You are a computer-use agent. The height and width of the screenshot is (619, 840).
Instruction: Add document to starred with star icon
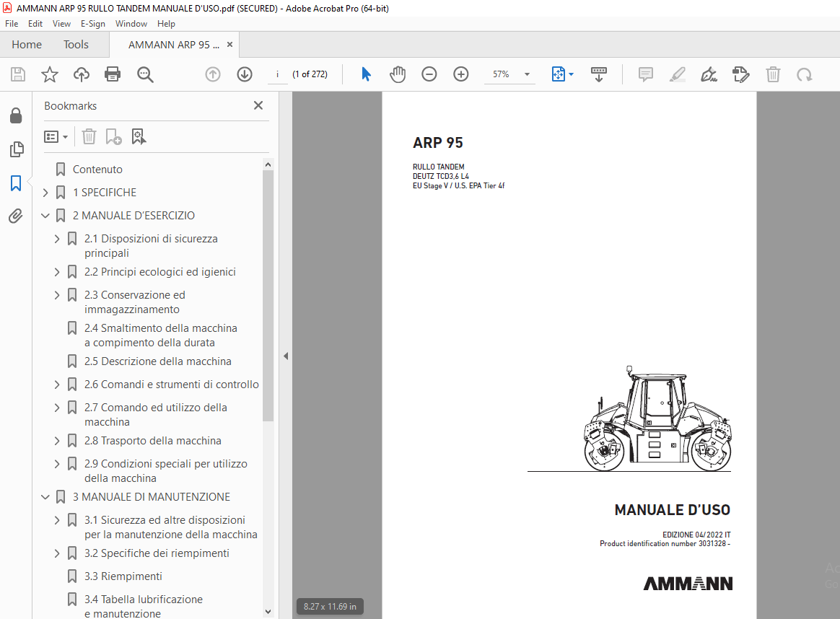point(50,74)
